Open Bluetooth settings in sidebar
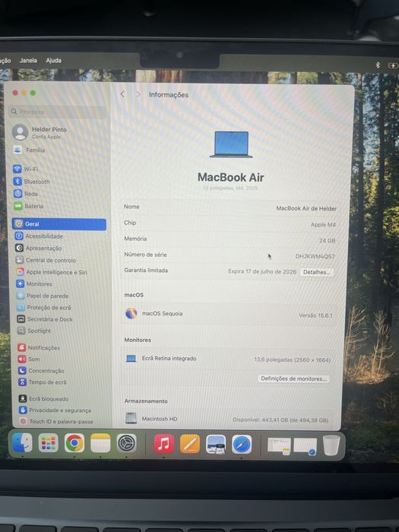 (32, 182)
